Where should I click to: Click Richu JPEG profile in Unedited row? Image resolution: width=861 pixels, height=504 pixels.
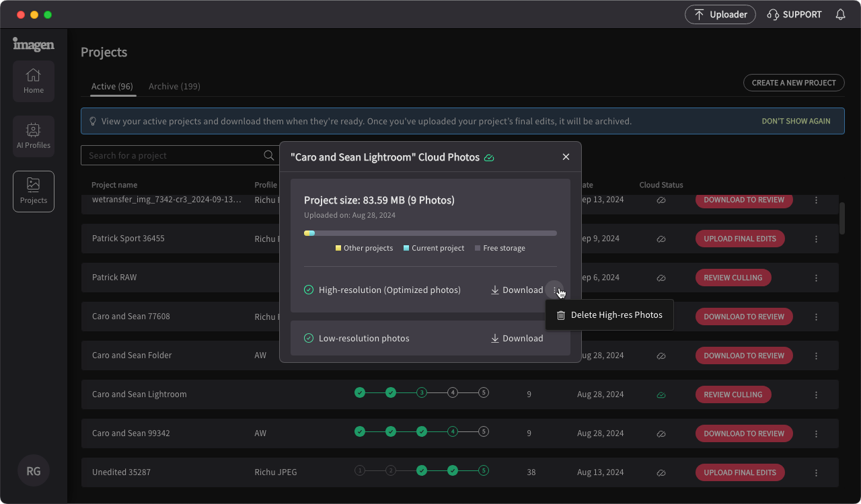coord(276,472)
